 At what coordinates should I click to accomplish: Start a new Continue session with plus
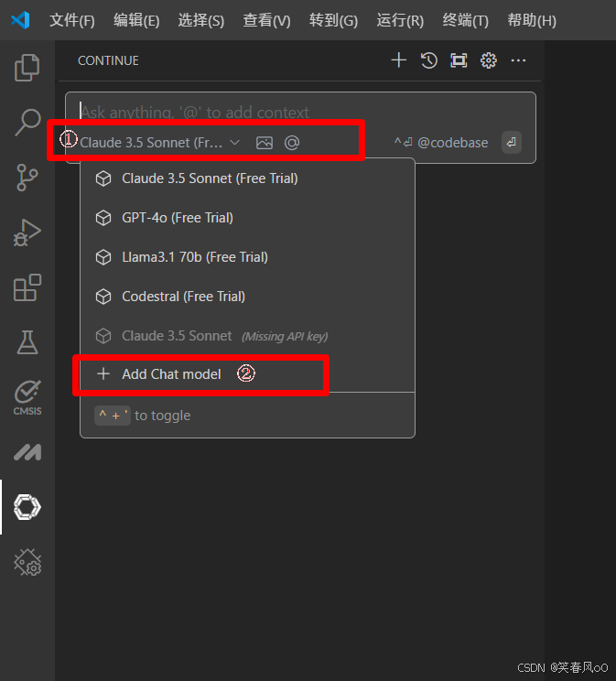tap(398, 59)
